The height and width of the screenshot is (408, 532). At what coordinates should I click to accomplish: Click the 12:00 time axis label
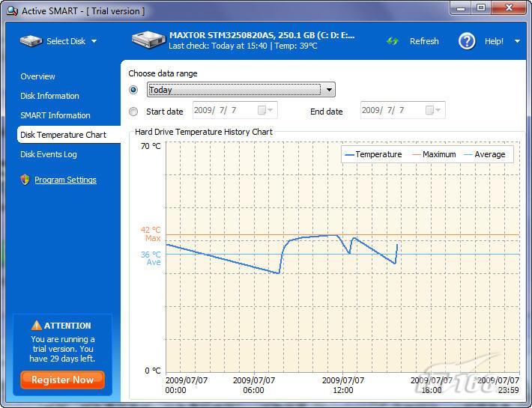[x=342, y=386]
